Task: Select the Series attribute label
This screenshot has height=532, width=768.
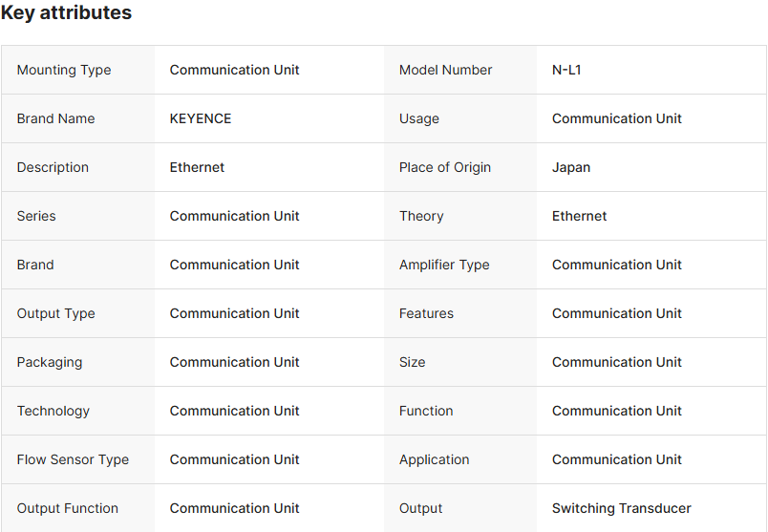Action: coord(36,216)
